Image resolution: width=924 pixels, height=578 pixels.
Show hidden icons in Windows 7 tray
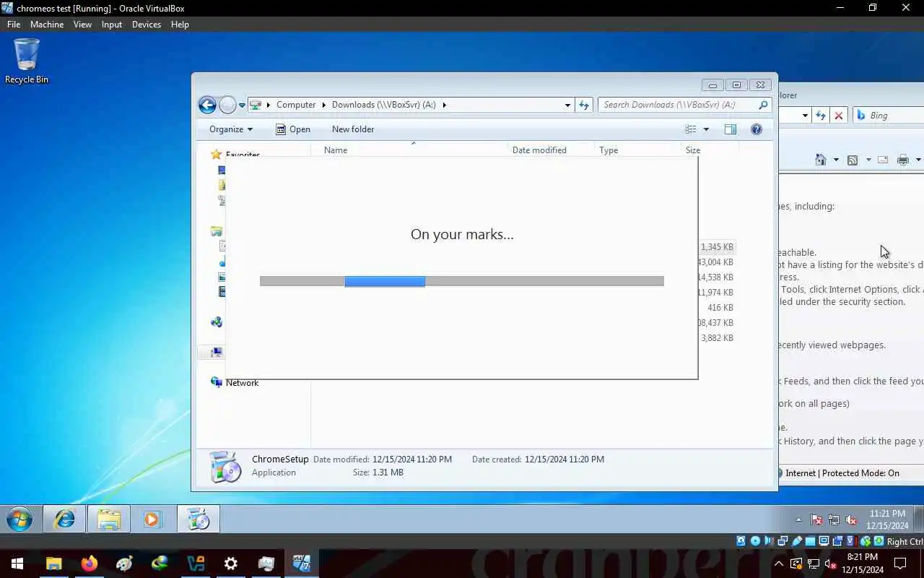798,520
